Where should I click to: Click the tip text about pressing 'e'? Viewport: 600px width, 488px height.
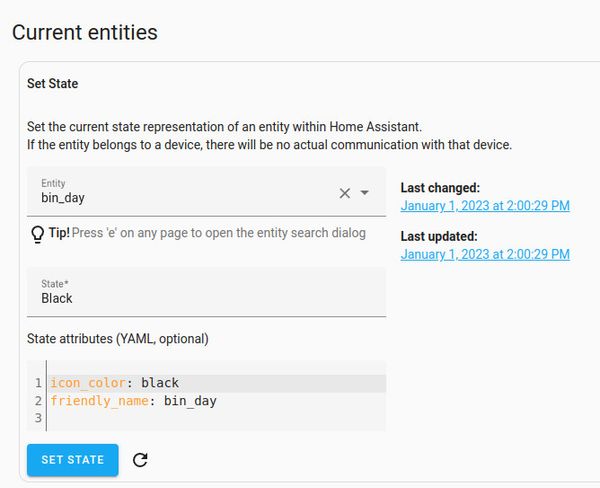(x=218, y=233)
